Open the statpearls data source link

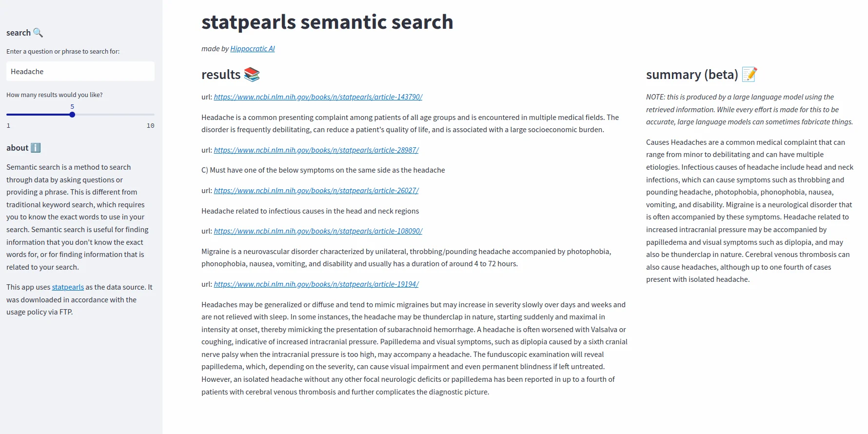[x=68, y=287]
